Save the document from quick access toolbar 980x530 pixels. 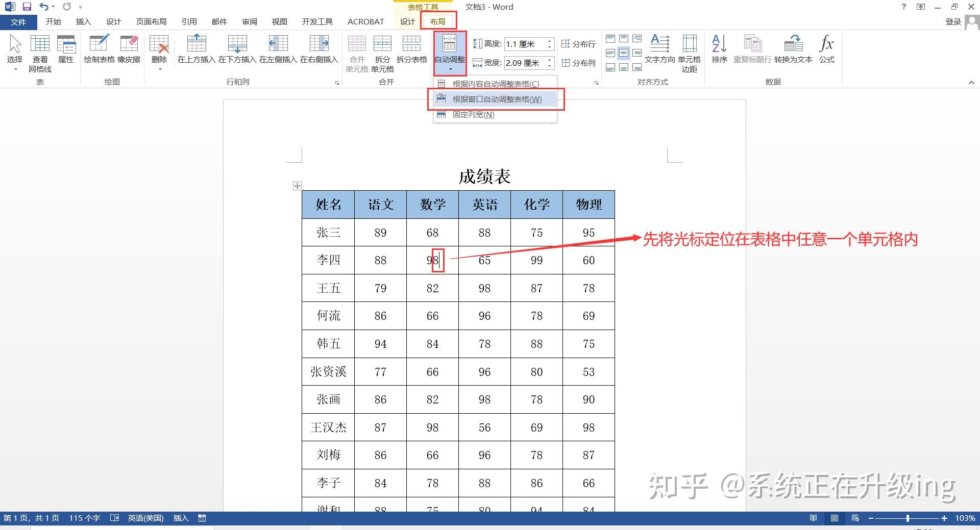(27, 7)
